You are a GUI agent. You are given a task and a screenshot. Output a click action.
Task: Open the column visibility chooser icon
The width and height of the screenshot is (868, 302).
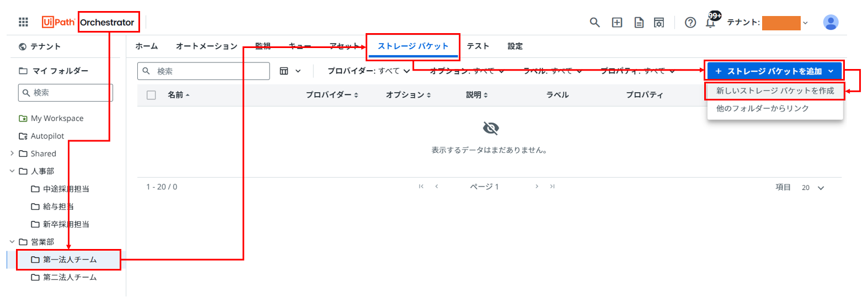290,71
